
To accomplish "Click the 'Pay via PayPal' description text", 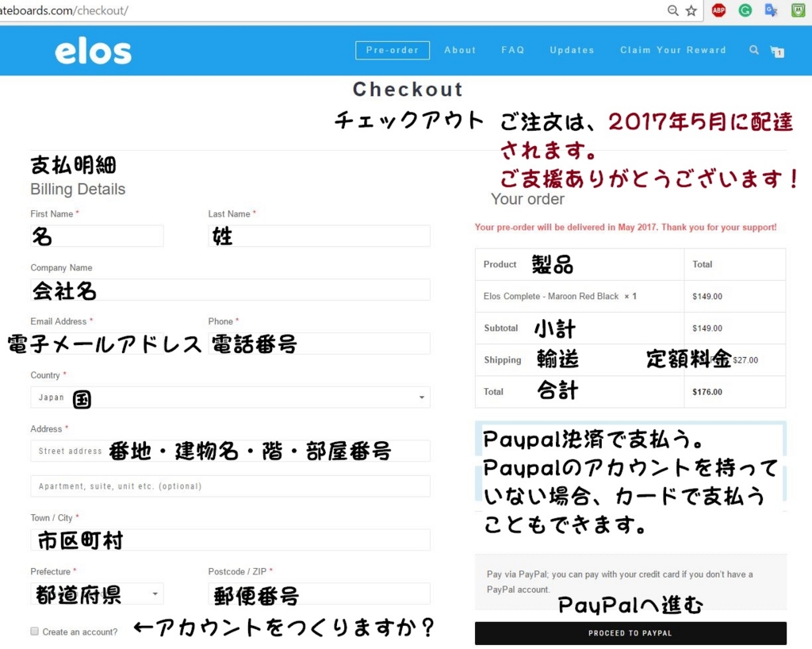I will point(619,582).
